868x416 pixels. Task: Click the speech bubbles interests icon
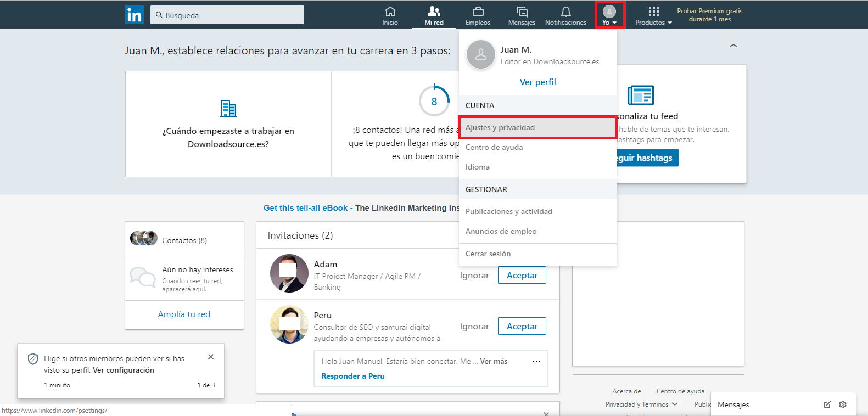coord(143,277)
